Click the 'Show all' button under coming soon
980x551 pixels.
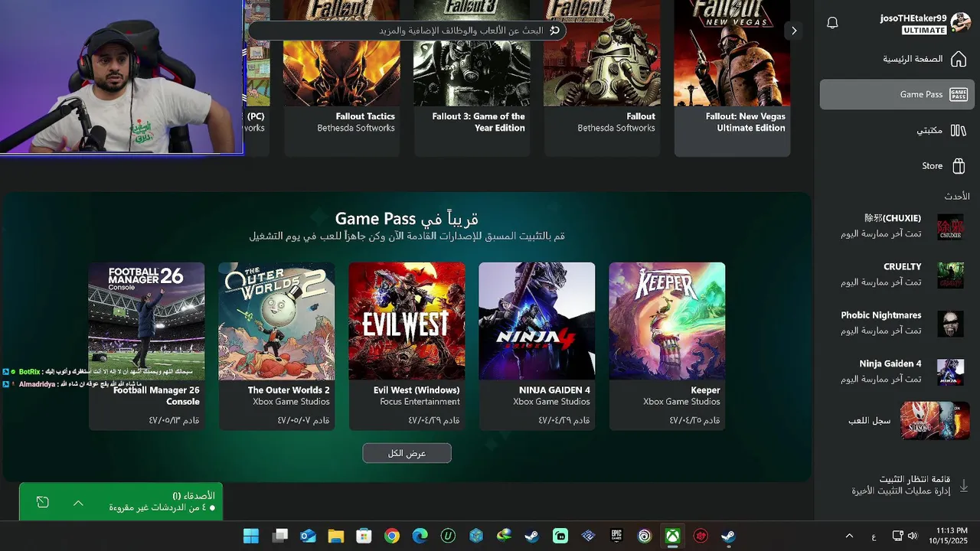click(407, 453)
